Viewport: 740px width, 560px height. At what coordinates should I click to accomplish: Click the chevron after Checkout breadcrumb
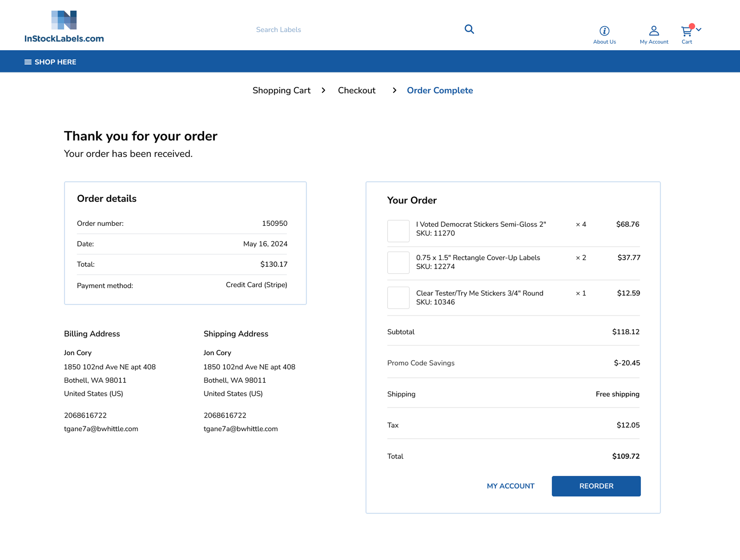click(x=394, y=90)
